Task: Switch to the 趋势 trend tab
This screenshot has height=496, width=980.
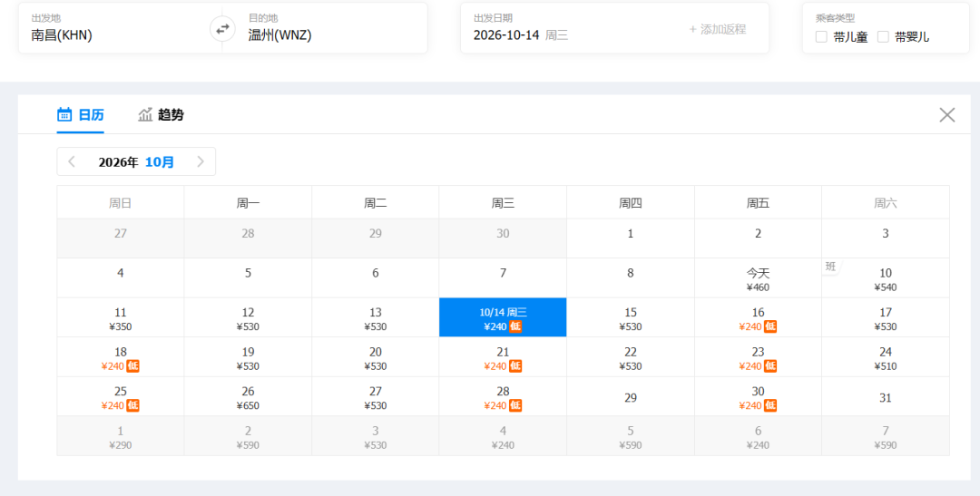Action: [x=162, y=115]
